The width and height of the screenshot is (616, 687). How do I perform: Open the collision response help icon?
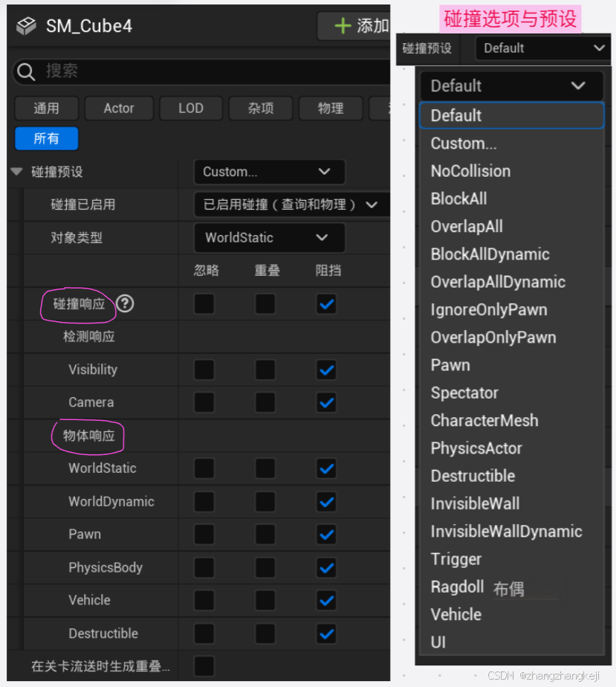126,303
